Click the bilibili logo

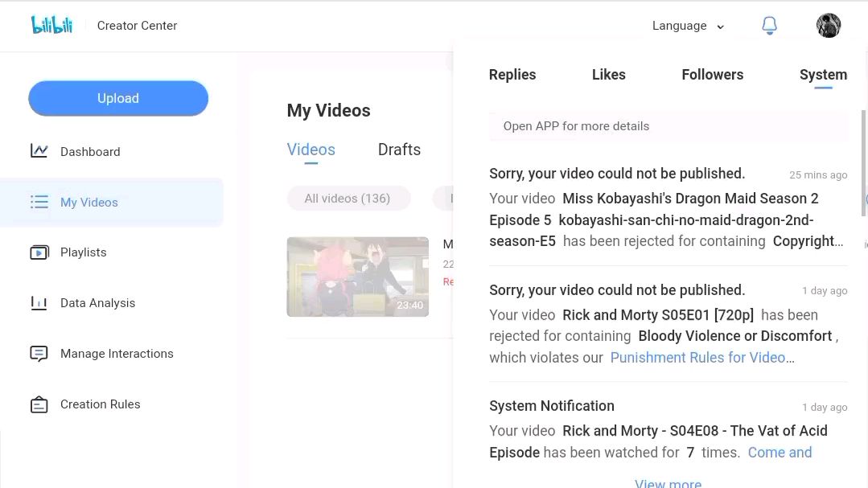point(51,25)
